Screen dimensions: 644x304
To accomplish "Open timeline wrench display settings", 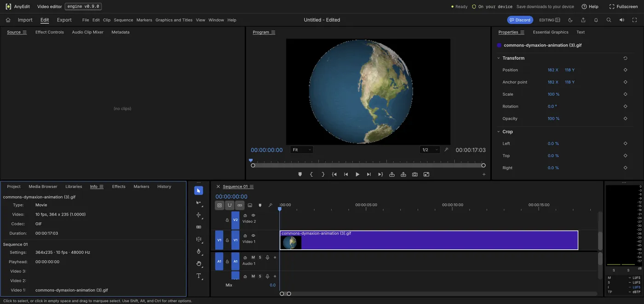I will click(x=270, y=206).
